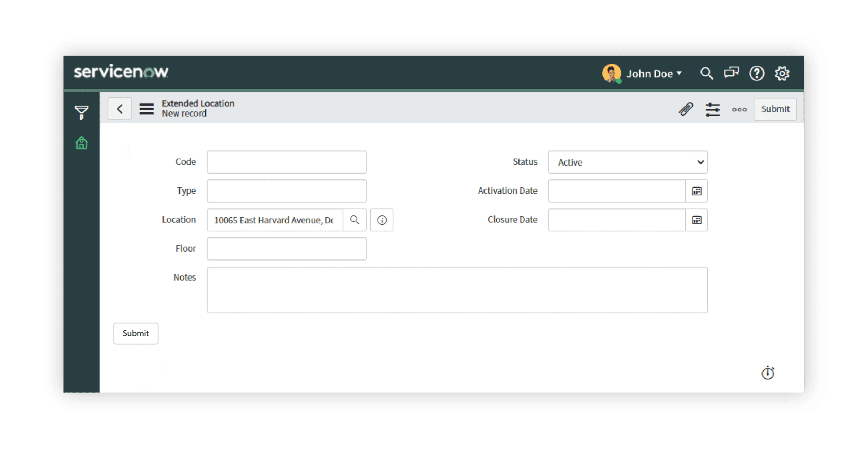Open the Closure Date calendar picker

click(697, 220)
